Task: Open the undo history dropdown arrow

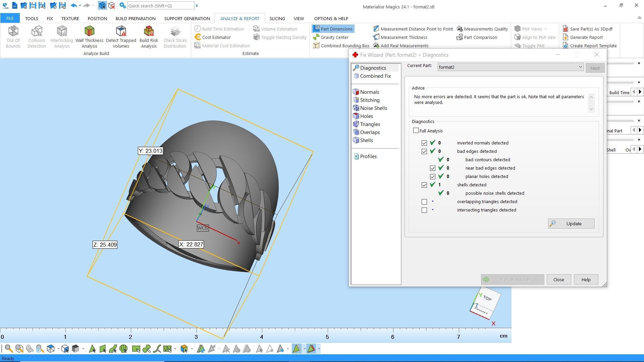Action: 80,6
